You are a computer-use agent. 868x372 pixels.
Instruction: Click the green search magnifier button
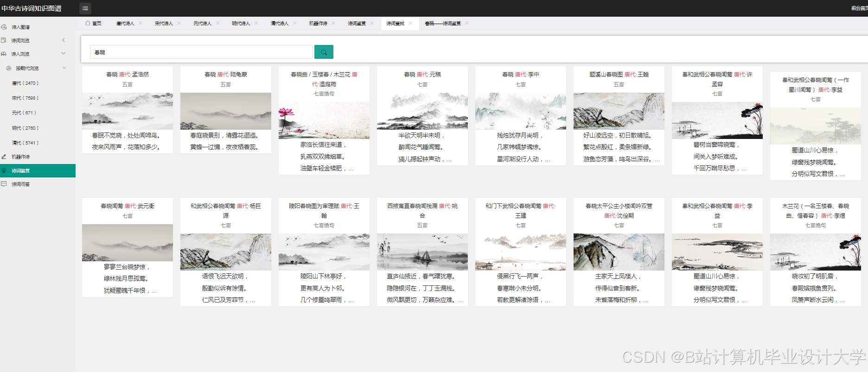coord(324,52)
